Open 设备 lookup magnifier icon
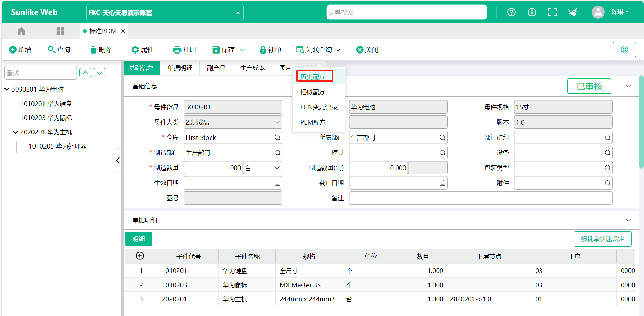This screenshot has height=316, width=644. (607, 153)
